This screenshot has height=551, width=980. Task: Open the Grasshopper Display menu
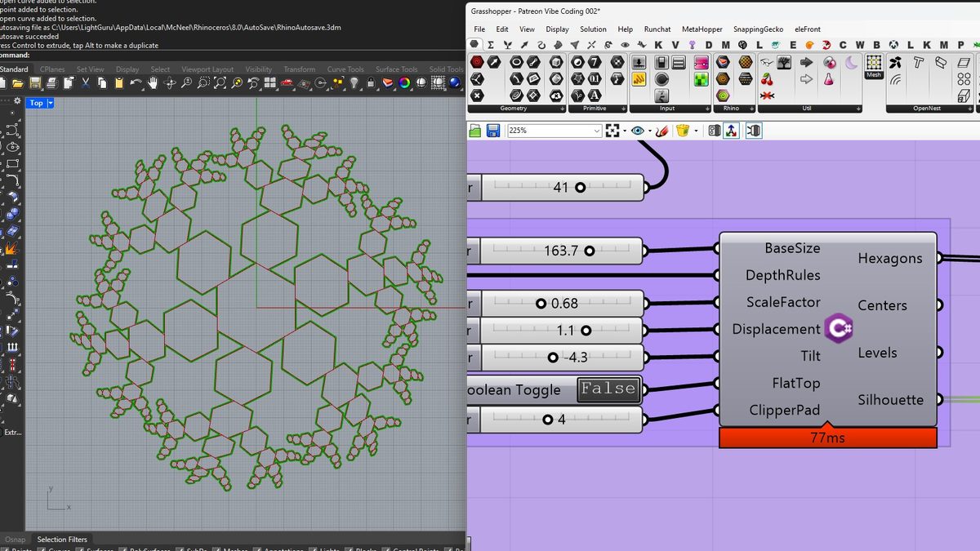[x=557, y=29]
